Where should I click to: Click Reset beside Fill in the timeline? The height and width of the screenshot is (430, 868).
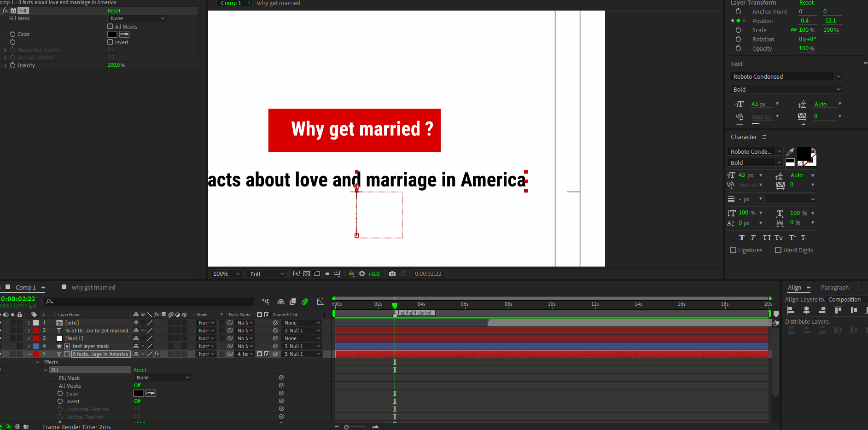pos(140,370)
